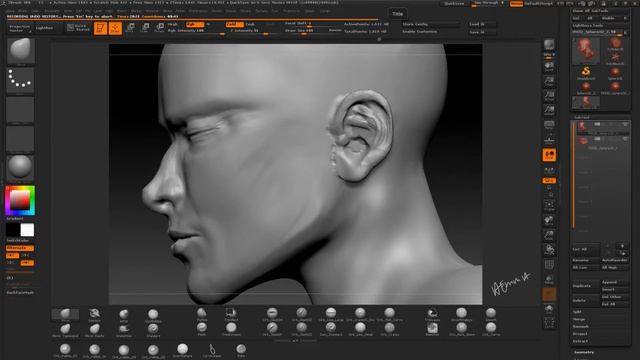Open the Color menu

point(35,11)
